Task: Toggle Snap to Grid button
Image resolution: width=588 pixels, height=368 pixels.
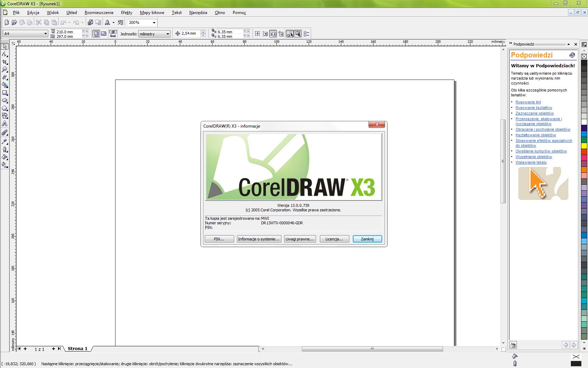Action: (x=257, y=34)
